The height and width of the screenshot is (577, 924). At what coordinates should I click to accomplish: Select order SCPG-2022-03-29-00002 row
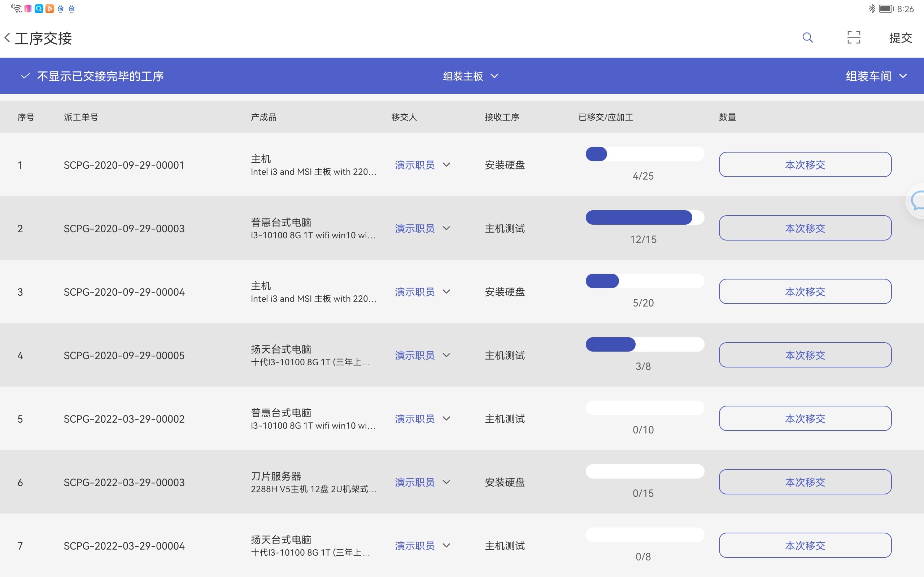point(124,419)
